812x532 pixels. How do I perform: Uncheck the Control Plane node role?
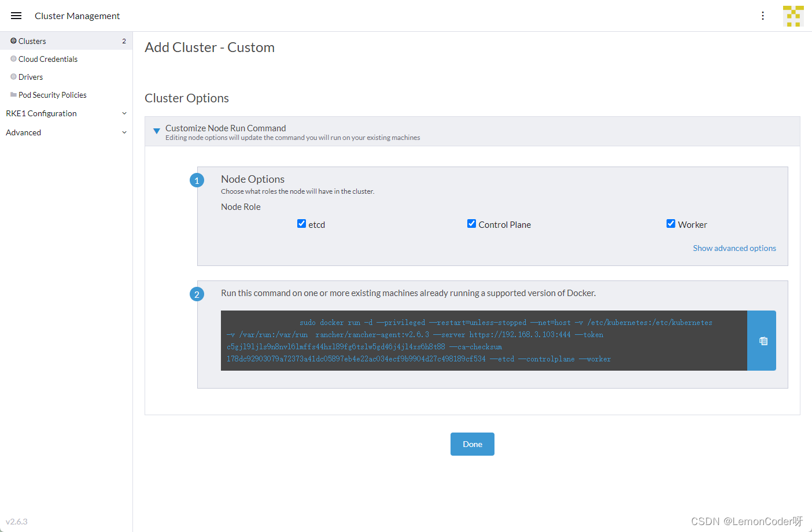click(471, 224)
